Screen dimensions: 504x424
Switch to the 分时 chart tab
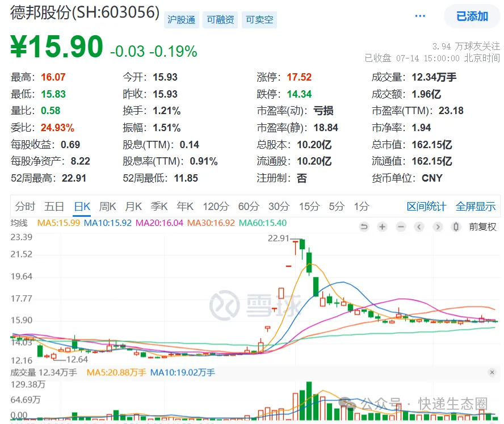click(x=25, y=207)
